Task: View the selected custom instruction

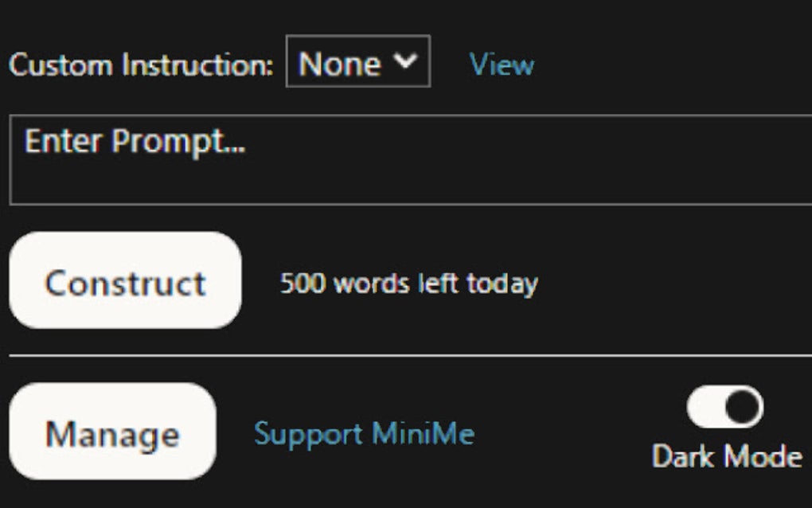Action: tap(502, 64)
